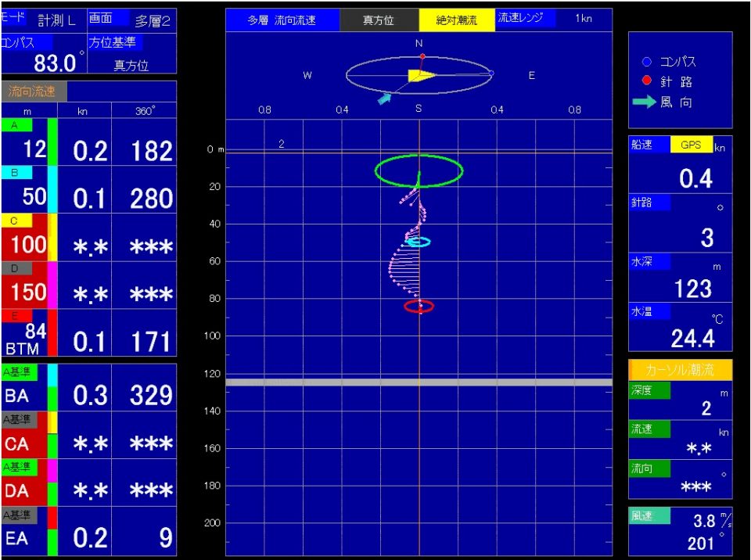
Task: Select the green layer A ellipse on the graph
Action: pyautogui.click(x=419, y=171)
